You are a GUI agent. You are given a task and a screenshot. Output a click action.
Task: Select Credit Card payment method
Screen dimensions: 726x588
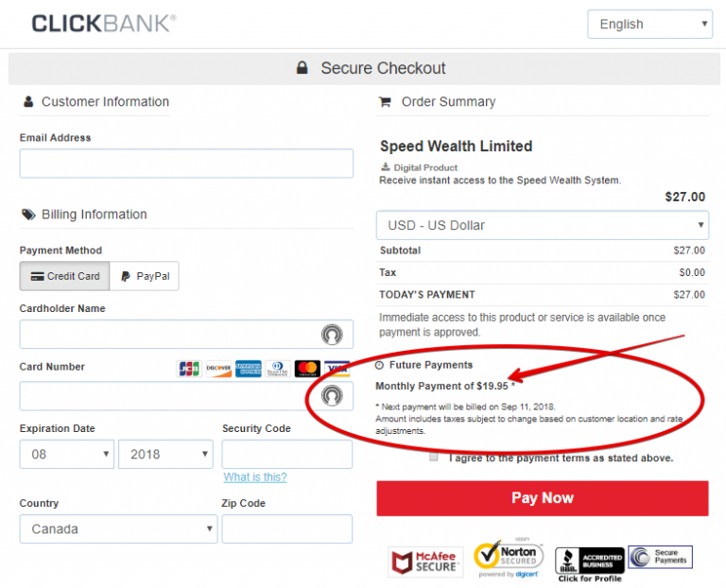tap(65, 276)
